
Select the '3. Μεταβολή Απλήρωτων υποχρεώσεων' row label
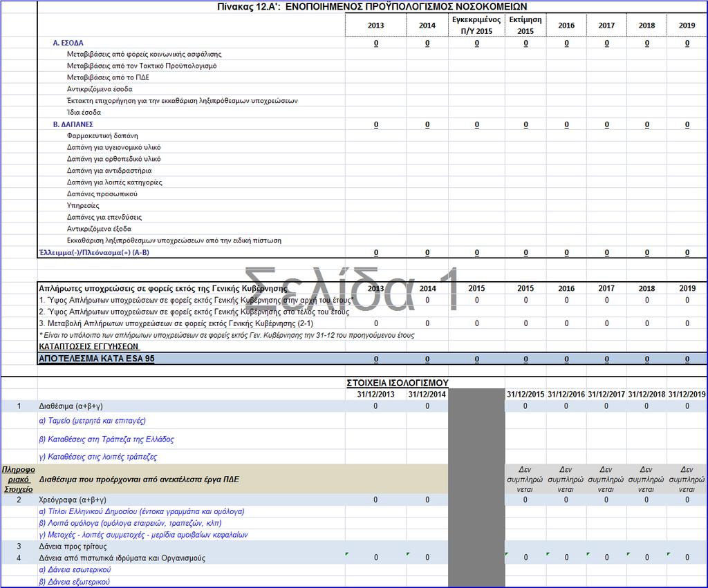[176, 323]
